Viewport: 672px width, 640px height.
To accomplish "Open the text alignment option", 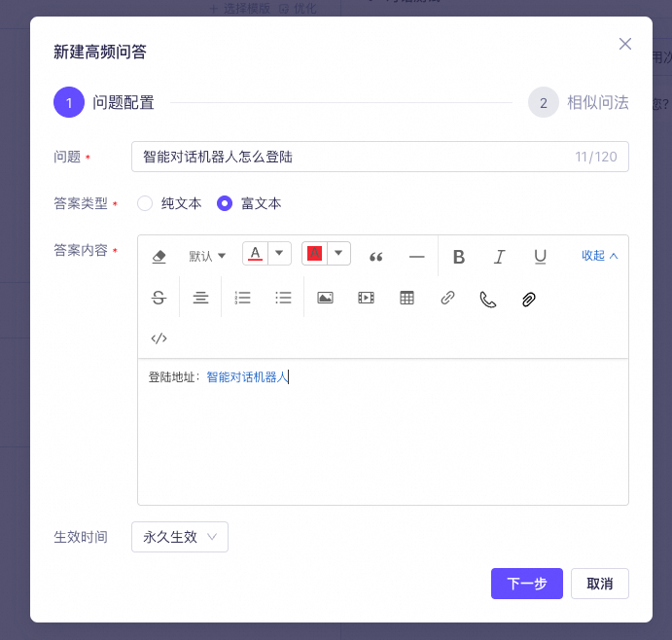I will tap(200, 298).
